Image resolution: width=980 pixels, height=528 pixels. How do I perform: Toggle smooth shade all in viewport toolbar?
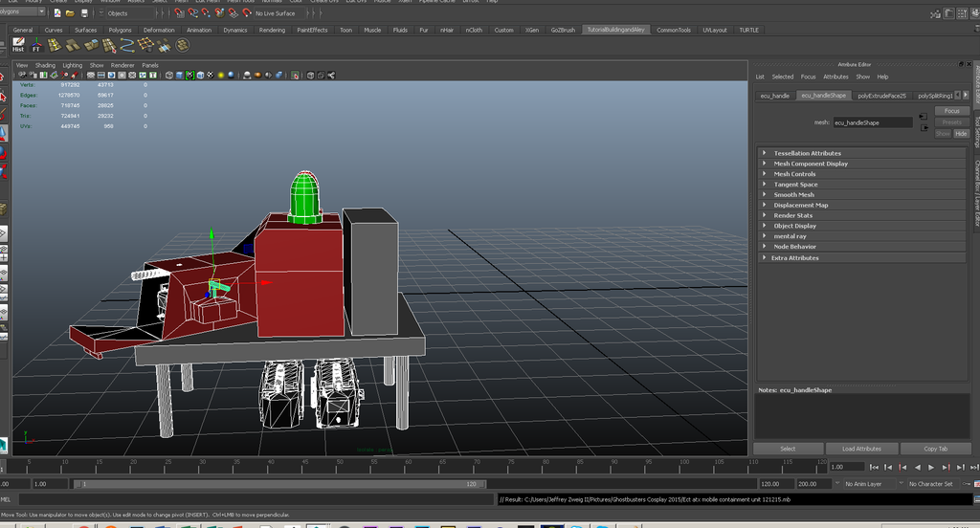point(179,75)
